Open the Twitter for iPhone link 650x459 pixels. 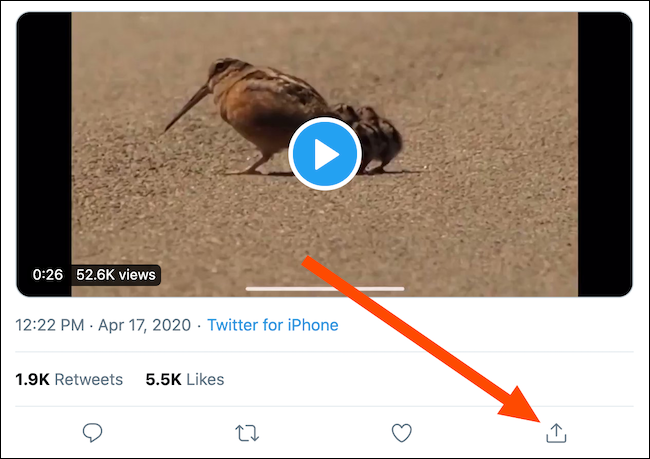273,325
